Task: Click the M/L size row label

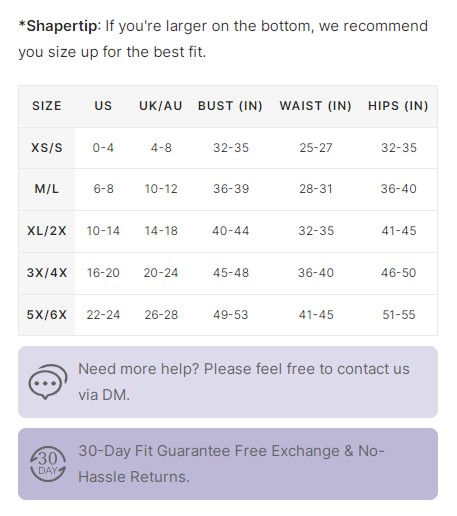Action: point(47,189)
